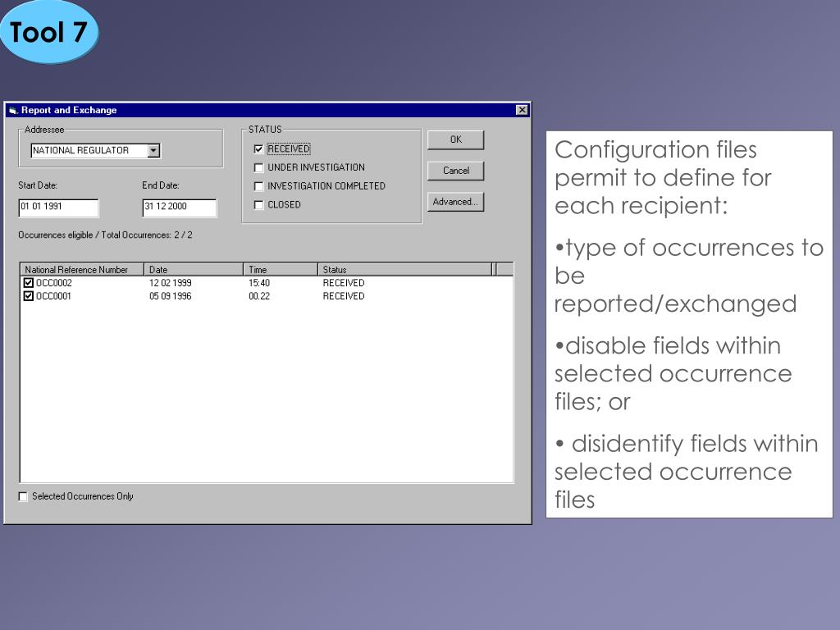Click the Report and Exchange title icon

tap(13, 111)
